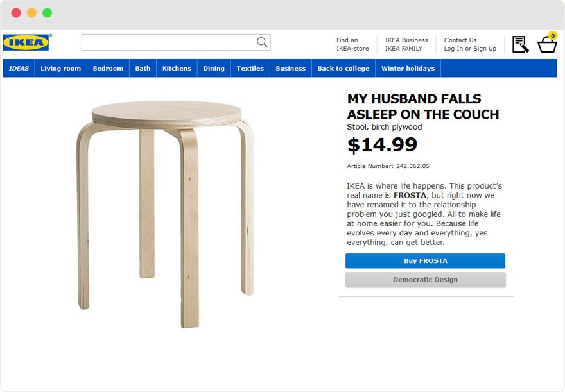Click the IKEA logo
The height and width of the screenshot is (392, 565).
[26, 42]
